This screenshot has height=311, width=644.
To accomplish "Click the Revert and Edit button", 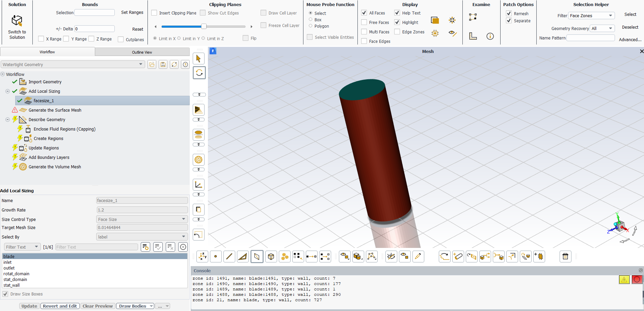I will click(60, 306).
